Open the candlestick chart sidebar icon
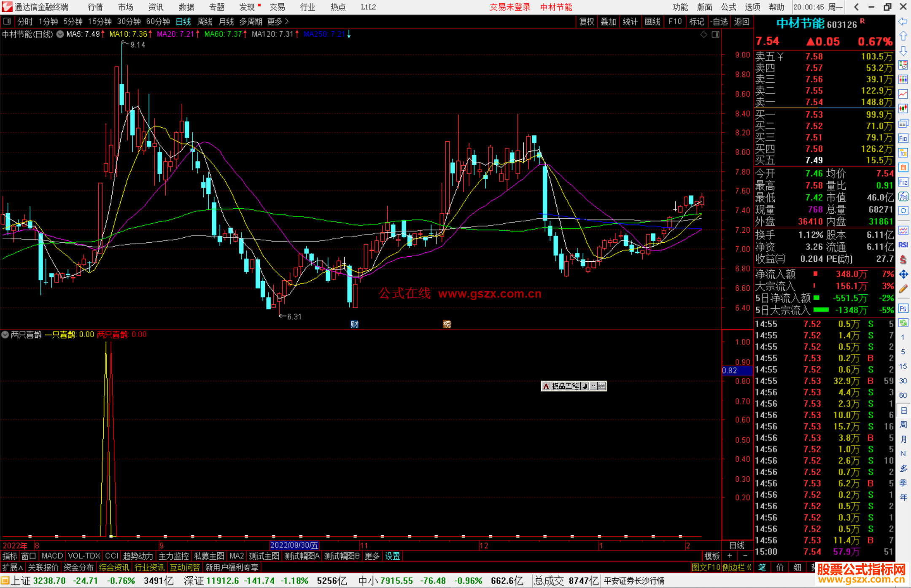Viewport: 911px width, 588px height. (903, 108)
